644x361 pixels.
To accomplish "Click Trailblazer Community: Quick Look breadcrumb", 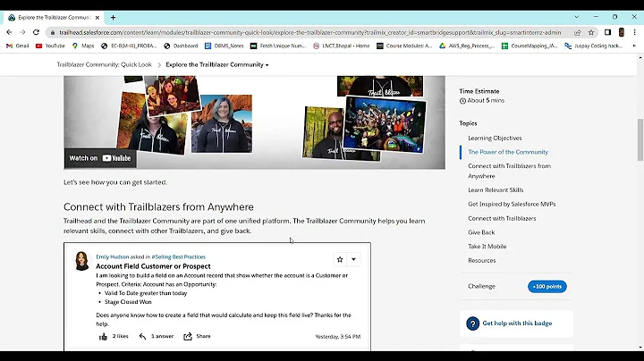I will tap(104, 65).
